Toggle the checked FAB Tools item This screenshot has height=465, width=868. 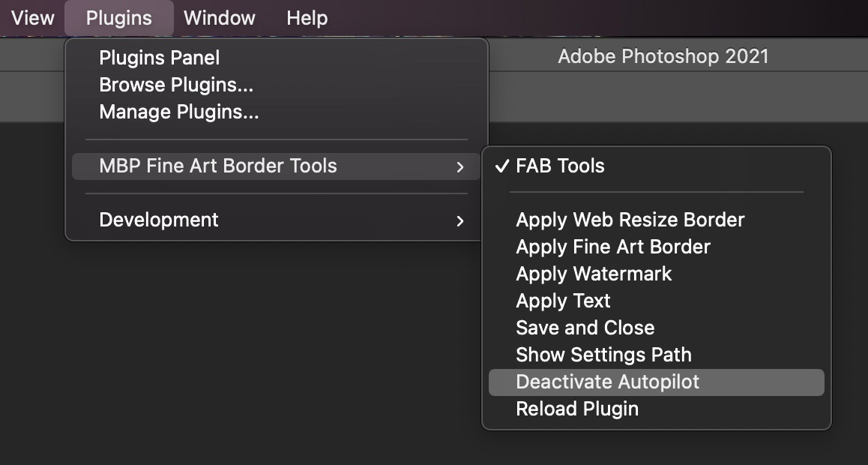(559, 166)
